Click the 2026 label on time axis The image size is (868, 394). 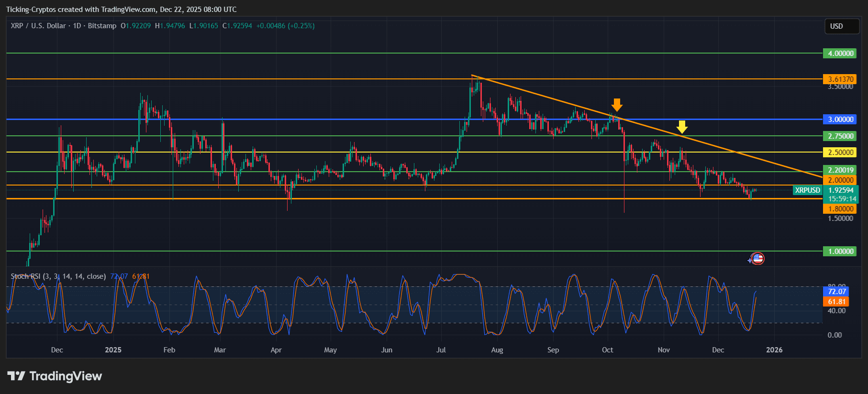coord(774,350)
